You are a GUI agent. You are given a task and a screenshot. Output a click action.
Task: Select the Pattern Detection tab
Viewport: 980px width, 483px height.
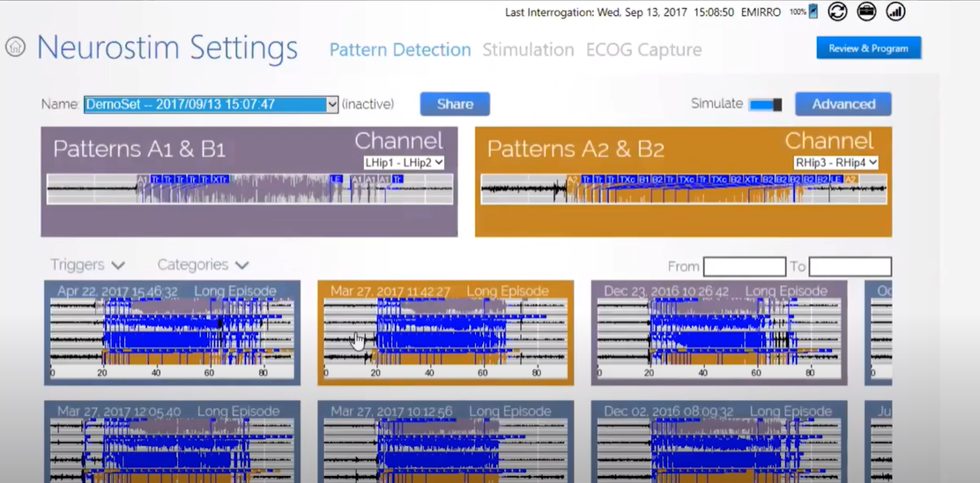[x=400, y=50]
